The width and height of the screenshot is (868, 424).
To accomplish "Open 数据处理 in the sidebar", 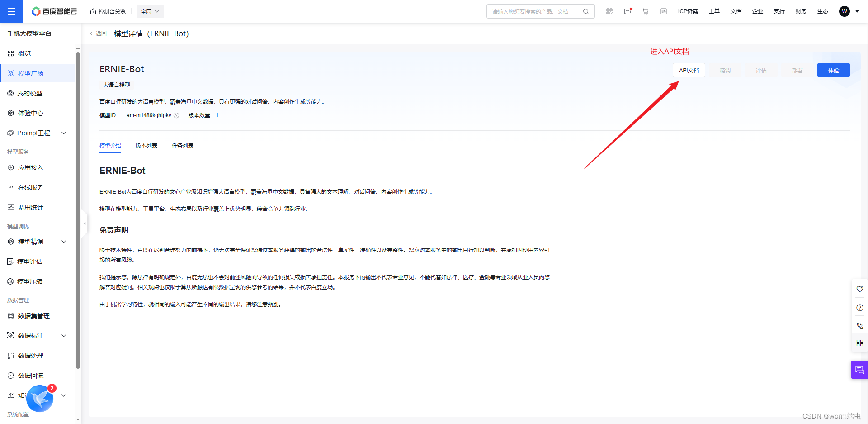I will (x=37, y=356).
